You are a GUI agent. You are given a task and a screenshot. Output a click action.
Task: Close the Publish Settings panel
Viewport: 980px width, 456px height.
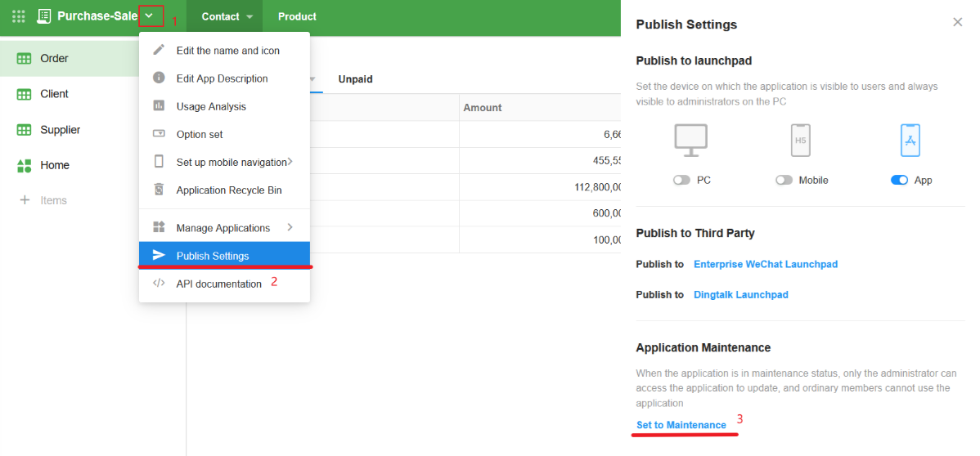957,23
